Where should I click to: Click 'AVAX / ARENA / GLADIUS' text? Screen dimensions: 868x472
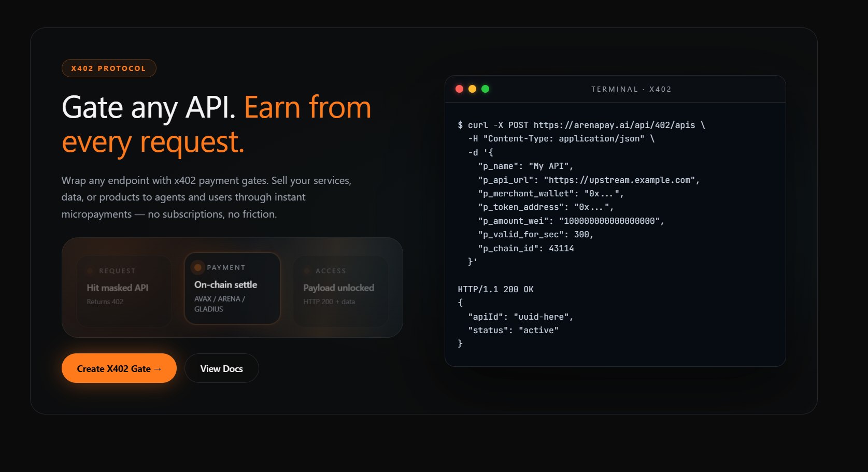coord(220,304)
